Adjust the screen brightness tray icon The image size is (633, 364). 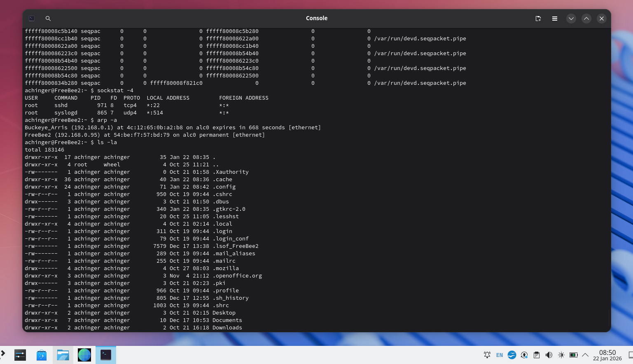click(x=561, y=355)
